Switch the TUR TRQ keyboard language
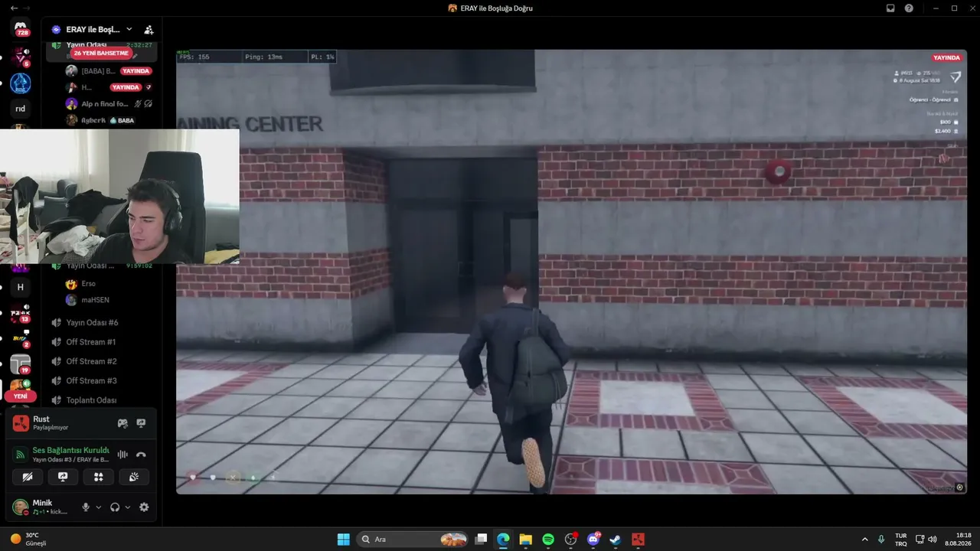Screen dimensions: 980x551 901,540
